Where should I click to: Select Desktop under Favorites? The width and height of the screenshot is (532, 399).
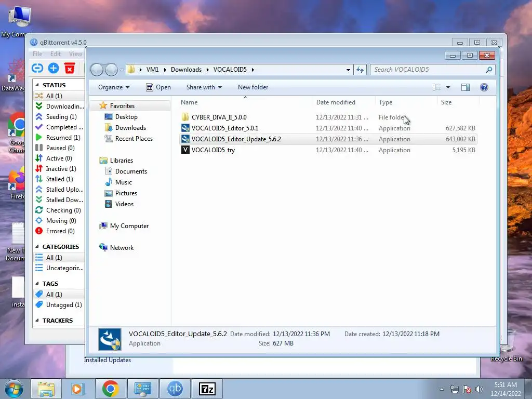[126, 117]
